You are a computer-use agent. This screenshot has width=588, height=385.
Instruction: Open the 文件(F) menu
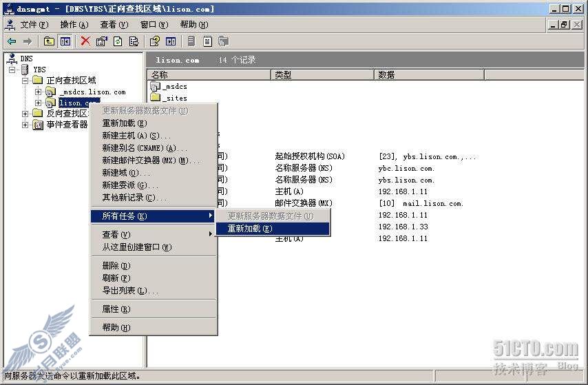point(34,25)
